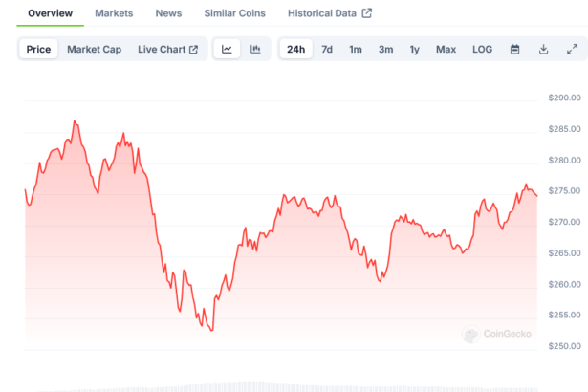Image resolution: width=588 pixels, height=392 pixels.
Task: Choose the 7d time range
Action: tap(327, 50)
